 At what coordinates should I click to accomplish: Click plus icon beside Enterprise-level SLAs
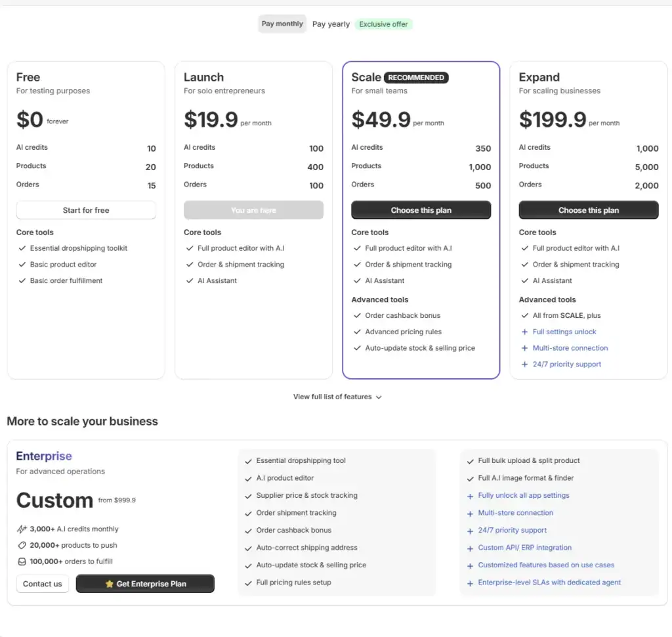tap(470, 583)
